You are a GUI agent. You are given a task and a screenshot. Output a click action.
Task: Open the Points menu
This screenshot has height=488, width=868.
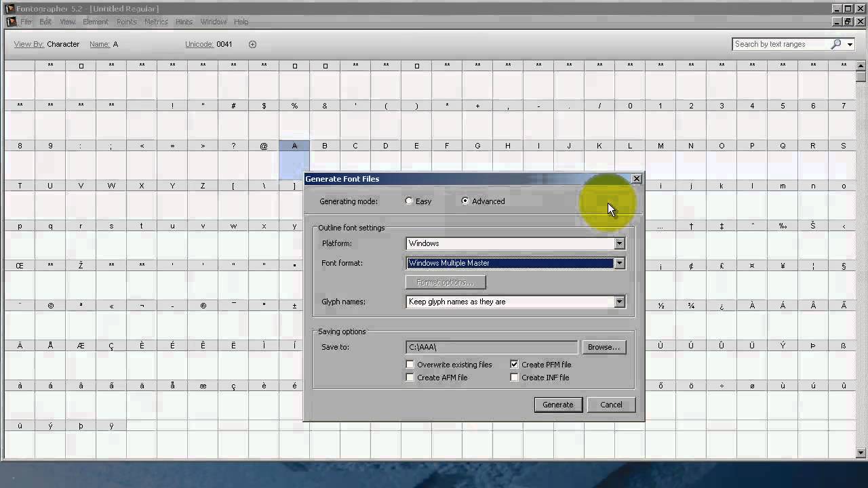click(x=127, y=22)
